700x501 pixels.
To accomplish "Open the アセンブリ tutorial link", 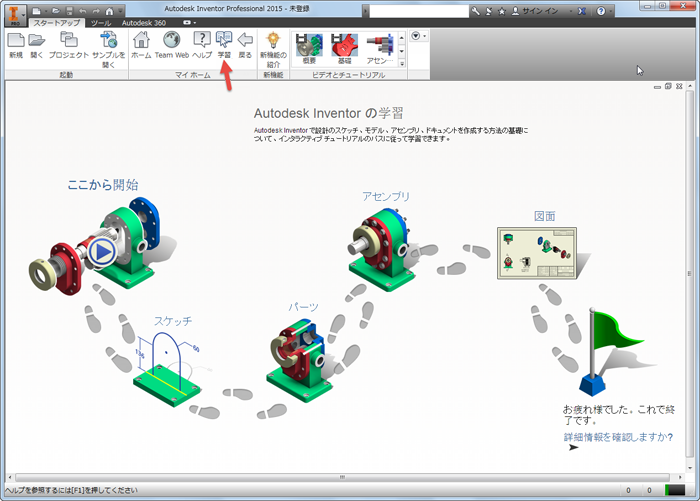I will 386,196.
